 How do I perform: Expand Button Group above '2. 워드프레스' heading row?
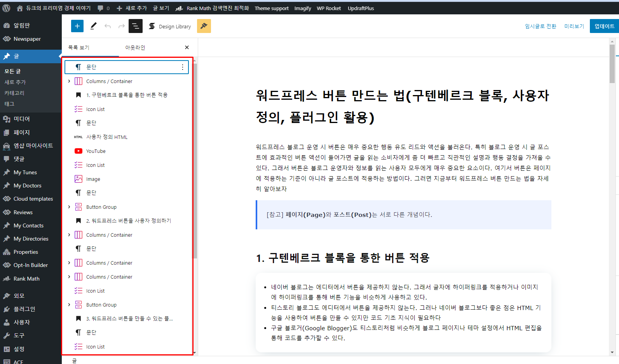point(69,207)
